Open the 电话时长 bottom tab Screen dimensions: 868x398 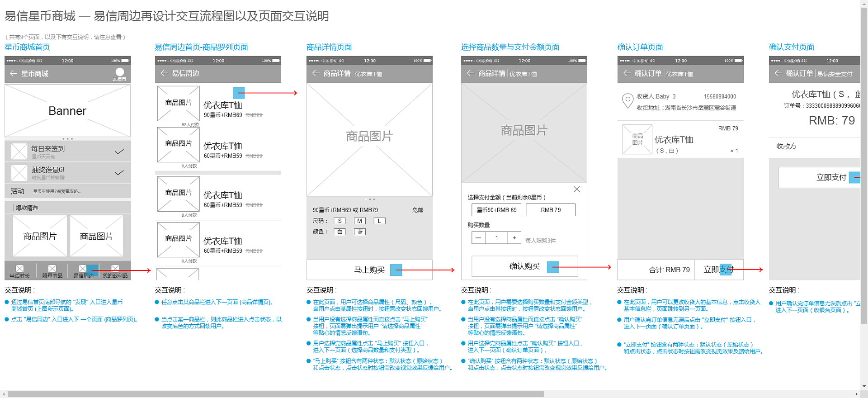[x=20, y=271]
